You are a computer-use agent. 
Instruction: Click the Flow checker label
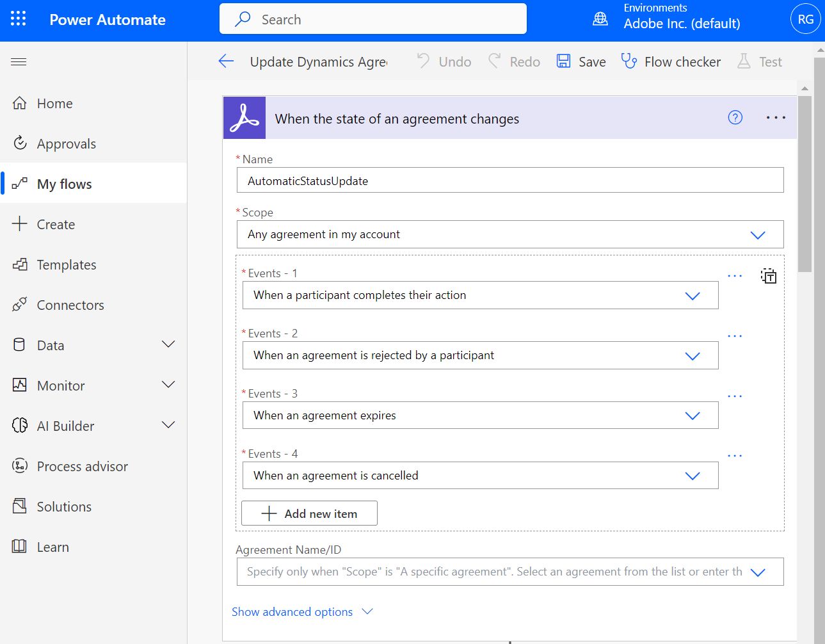[x=682, y=62]
